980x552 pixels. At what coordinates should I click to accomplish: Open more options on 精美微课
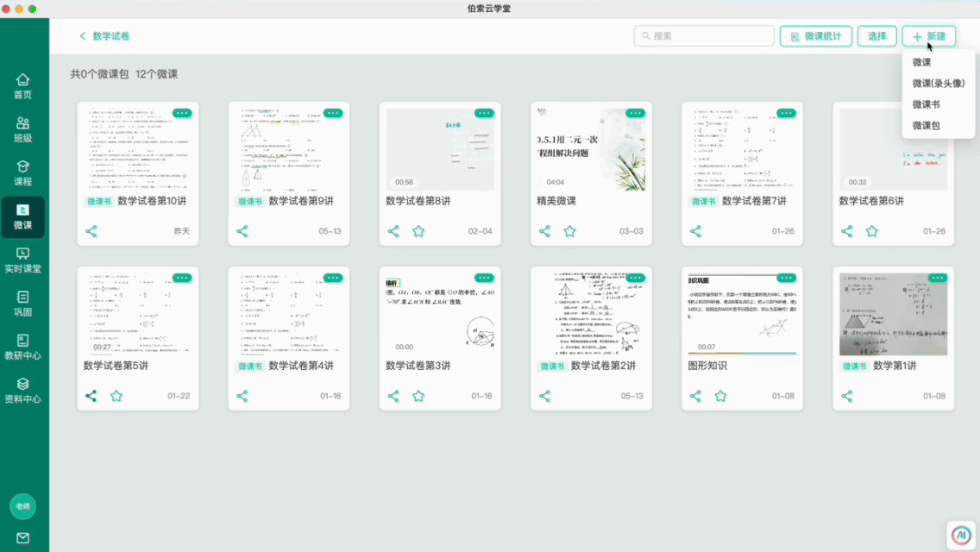(636, 113)
